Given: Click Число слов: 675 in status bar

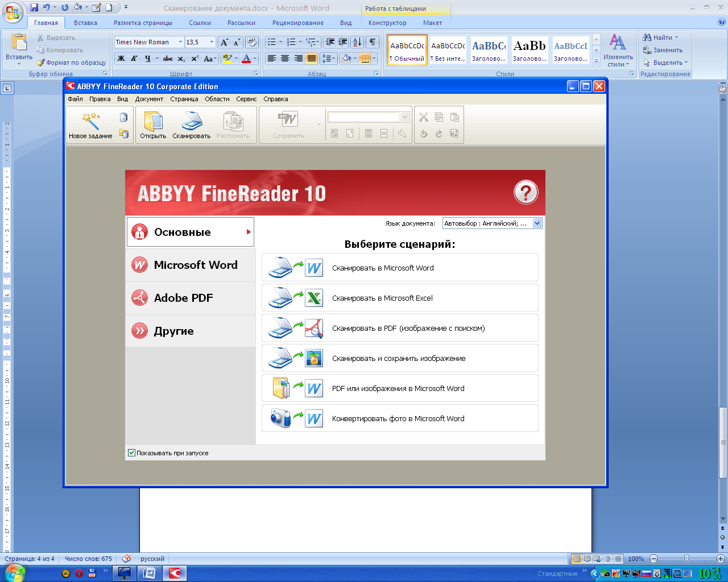Looking at the screenshot, I should [x=88, y=559].
